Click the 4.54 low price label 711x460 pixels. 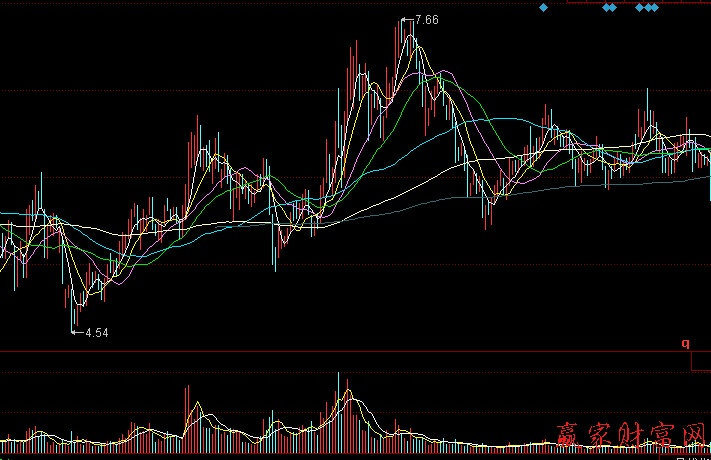coord(96,332)
